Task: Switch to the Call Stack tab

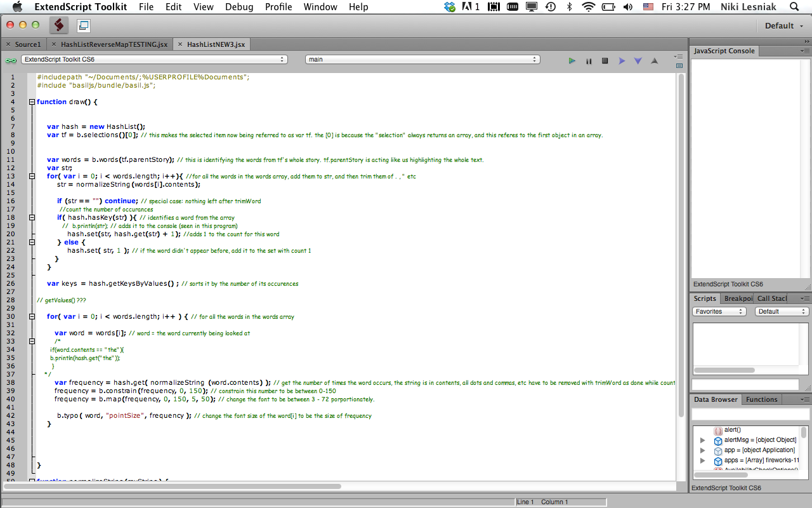Action: 771,298
